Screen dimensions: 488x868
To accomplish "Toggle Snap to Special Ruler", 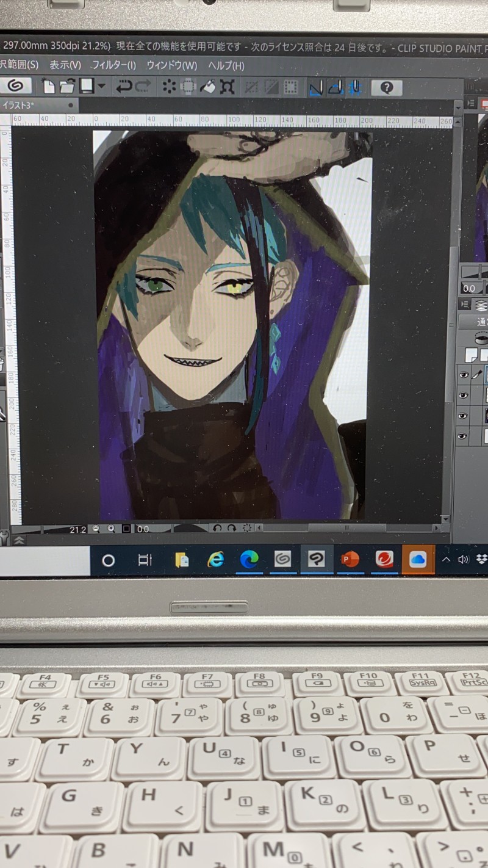I will tap(335, 88).
